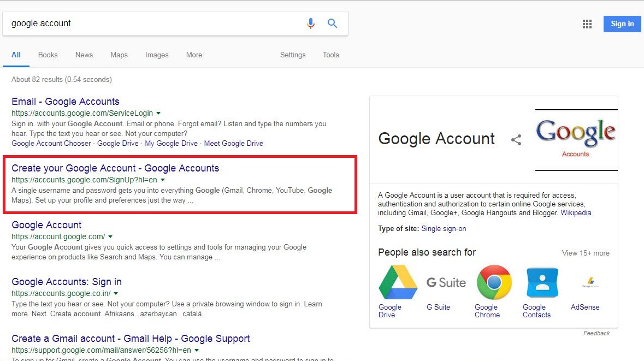644x361 pixels.
Task: Activate voice search via microphone icon
Action: [x=311, y=23]
